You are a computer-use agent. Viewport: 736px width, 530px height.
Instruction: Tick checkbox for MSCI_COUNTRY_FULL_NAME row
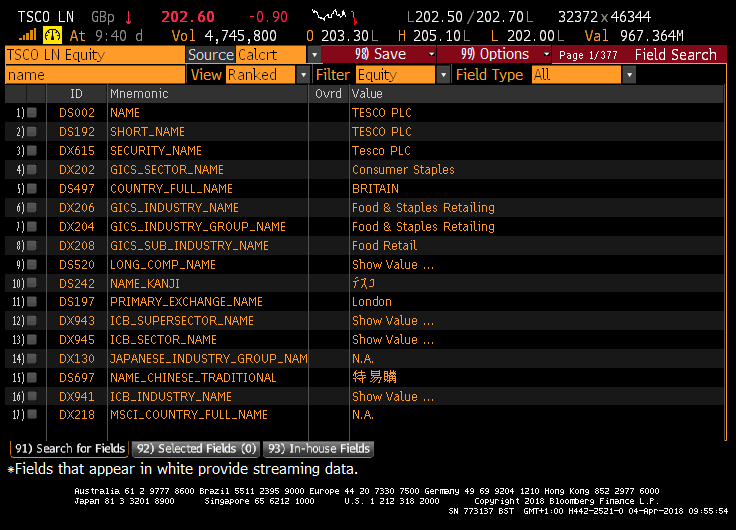coord(32,414)
